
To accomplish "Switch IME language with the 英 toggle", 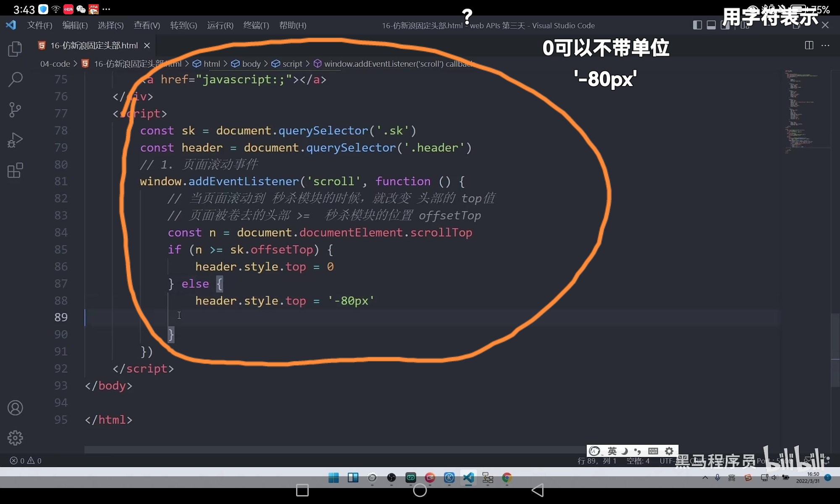I will click(x=612, y=451).
